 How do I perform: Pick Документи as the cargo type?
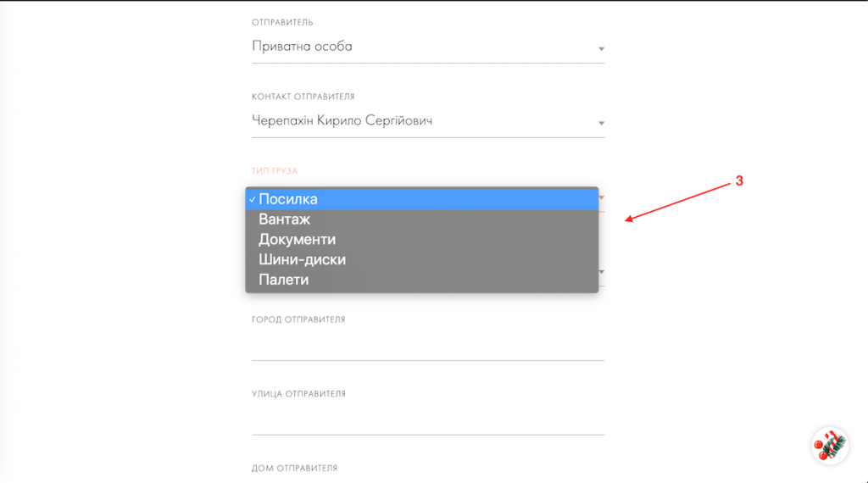[297, 240]
